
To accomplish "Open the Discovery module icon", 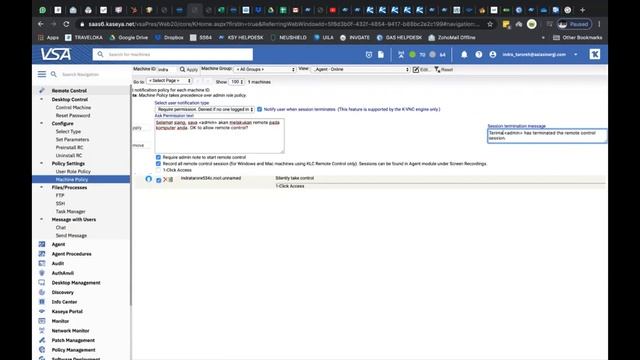I will [x=42, y=292].
